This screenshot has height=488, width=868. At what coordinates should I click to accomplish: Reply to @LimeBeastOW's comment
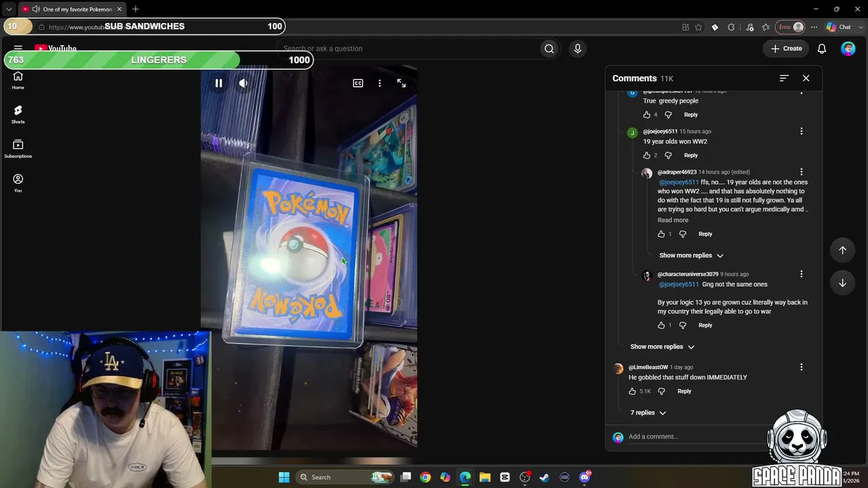click(684, 392)
